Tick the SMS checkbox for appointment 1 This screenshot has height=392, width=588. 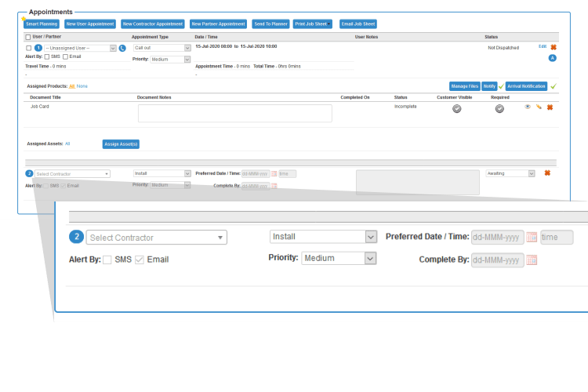pos(47,56)
